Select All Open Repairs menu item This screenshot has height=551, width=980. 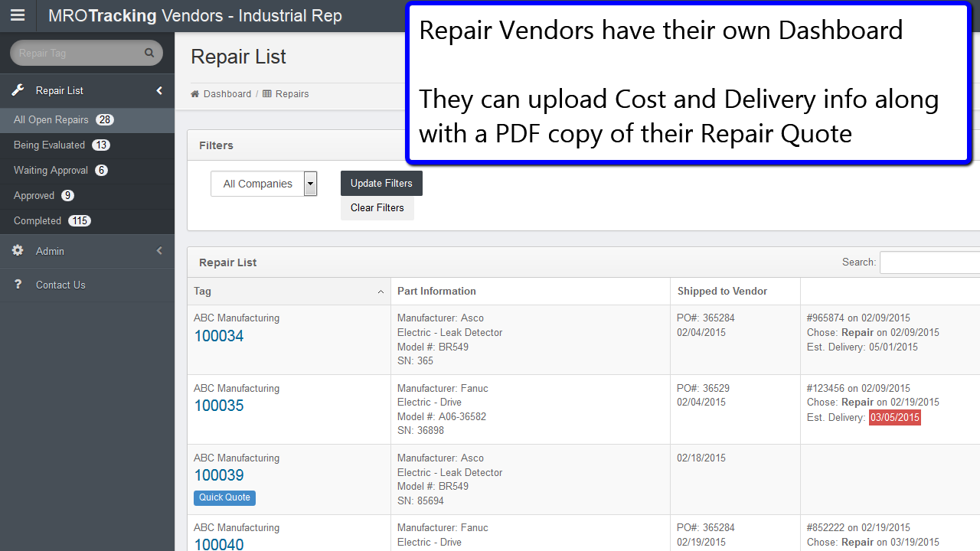pyautogui.click(x=87, y=119)
